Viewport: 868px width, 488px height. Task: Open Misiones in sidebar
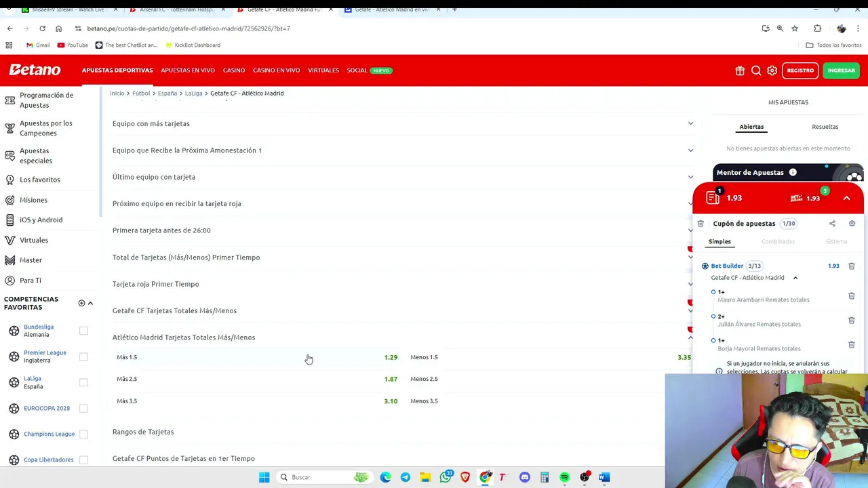coord(33,200)
